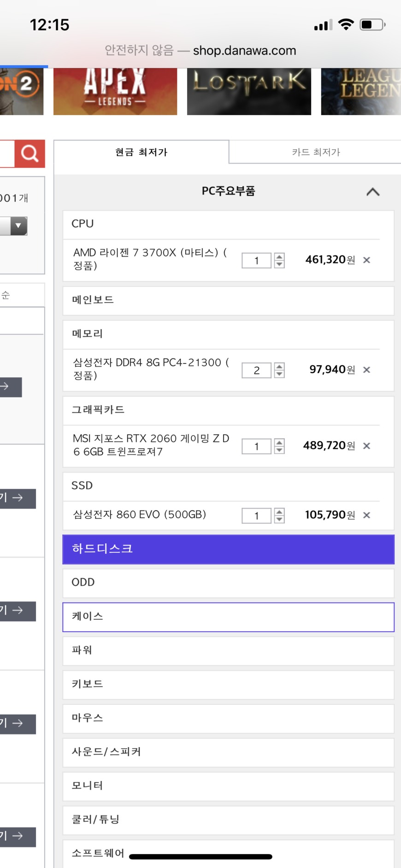This screenshot has width=401, height=868.
Task: Switch to the 현금 최저가 tab
Action: click(x=141, y=152)
